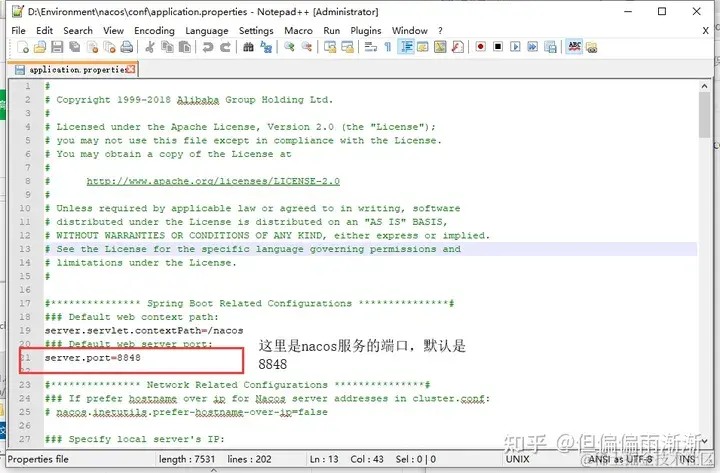The height and width of the screenshot is (473, 720).
Task: Click 'length : 7531' in status bar
Action: coord(187,459)
